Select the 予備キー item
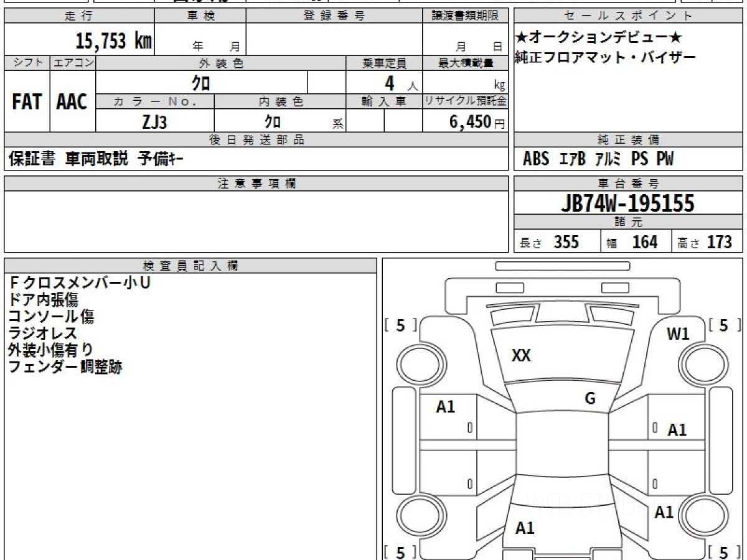747x560 pixels. coord(161,159)
